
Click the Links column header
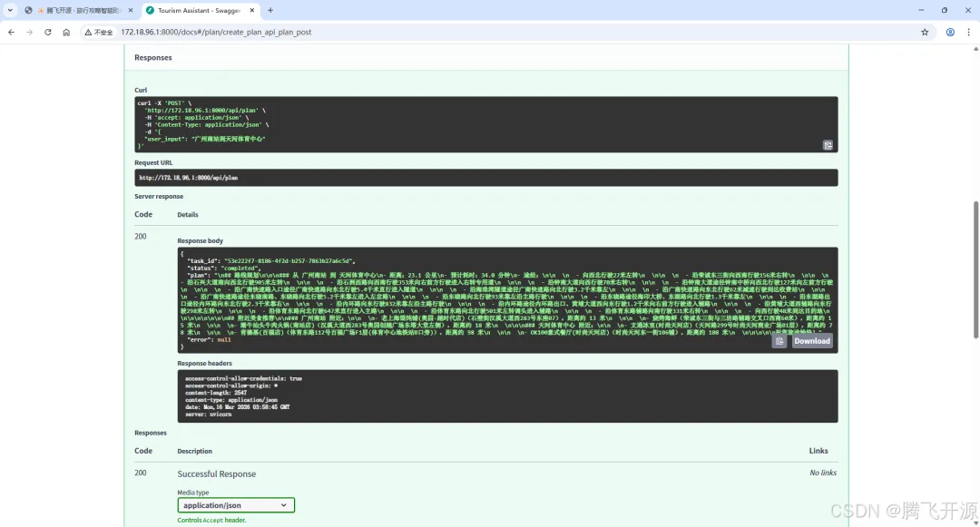click(x=818, y=451)
